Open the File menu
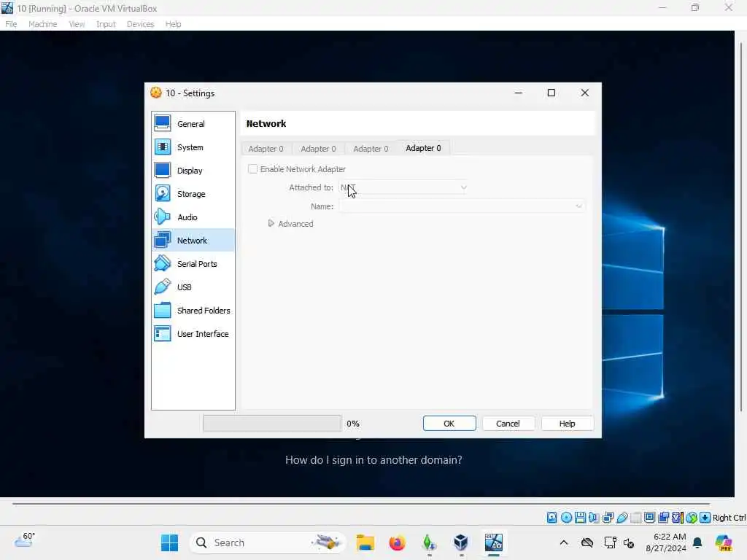Screen dimensions: 747x560 11,24
